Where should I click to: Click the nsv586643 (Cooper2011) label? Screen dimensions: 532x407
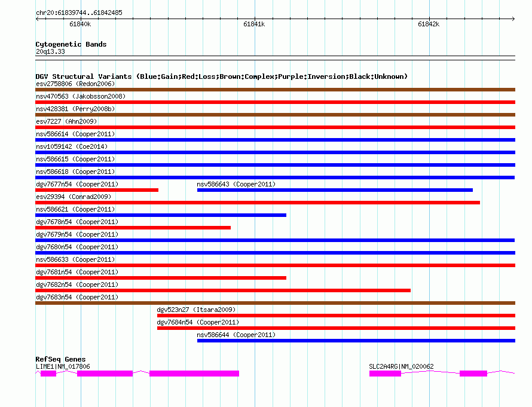tap(236, 184)
